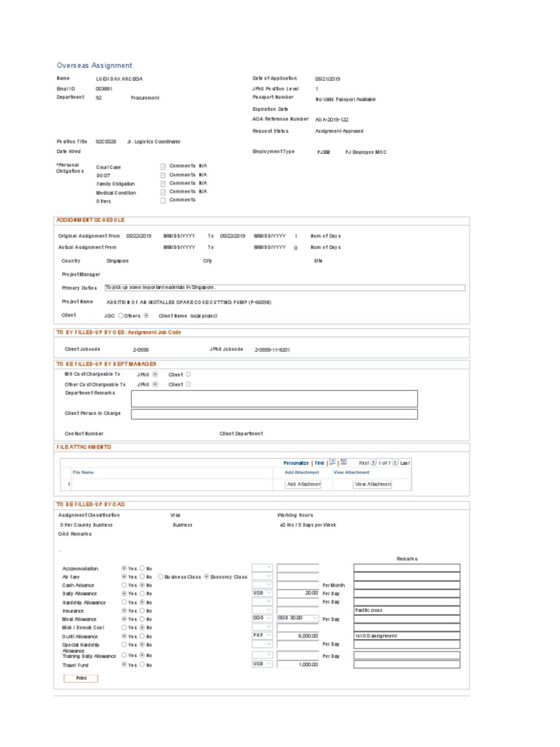Open the Outfit Allowance PHP currency dropdown

click(x=262, y=635)
